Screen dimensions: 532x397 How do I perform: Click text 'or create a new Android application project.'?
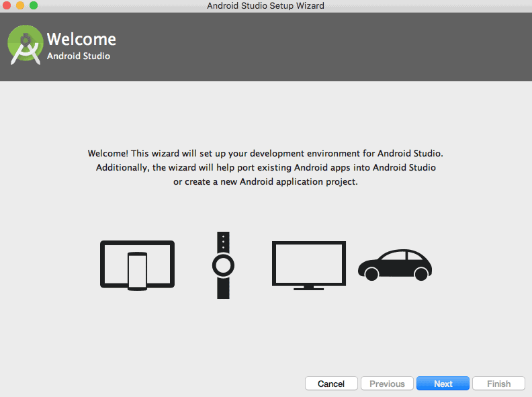click(x=265, y=182)
